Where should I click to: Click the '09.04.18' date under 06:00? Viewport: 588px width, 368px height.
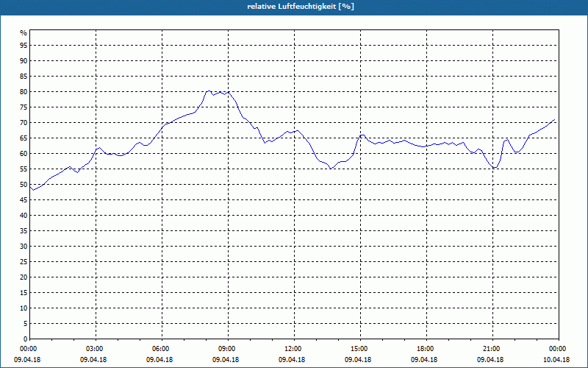tap(159, 360)
